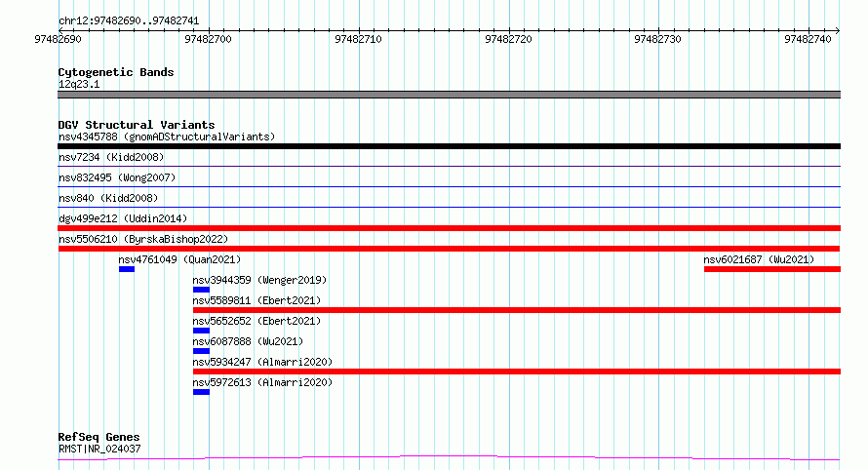Image resolution: width=868 pixels, height=470 pixels.
Task: Click the nsv5972613 (Almarri2020) label
Action: coord(262,382)
